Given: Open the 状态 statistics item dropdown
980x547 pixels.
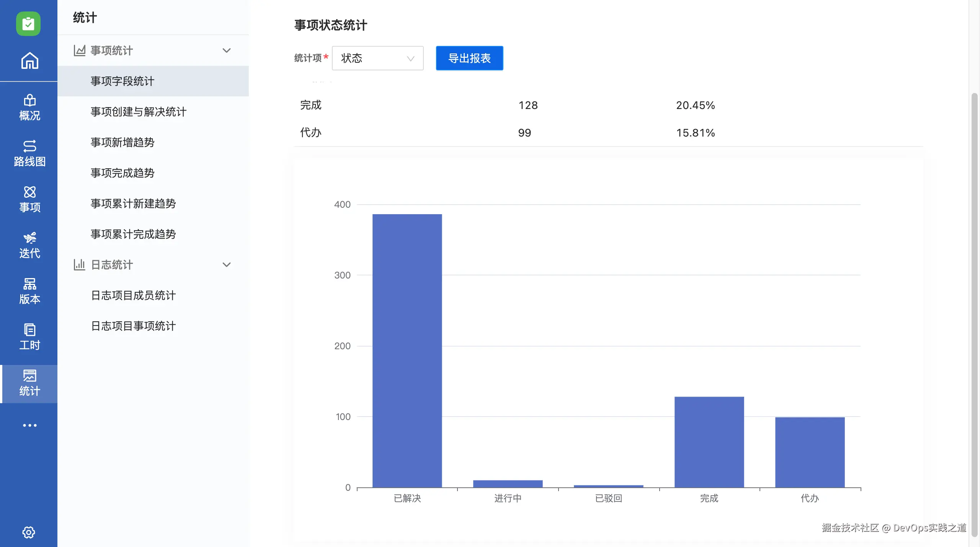Looking at the screenshot, I should coord(377,58).
